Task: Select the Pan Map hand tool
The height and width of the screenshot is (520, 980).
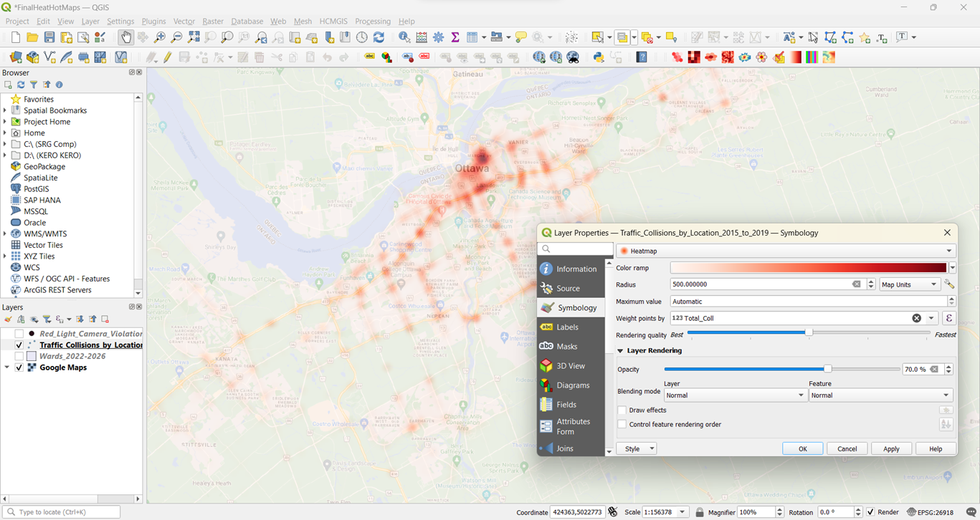Action: pyautogui.click(x=126, y=37)
